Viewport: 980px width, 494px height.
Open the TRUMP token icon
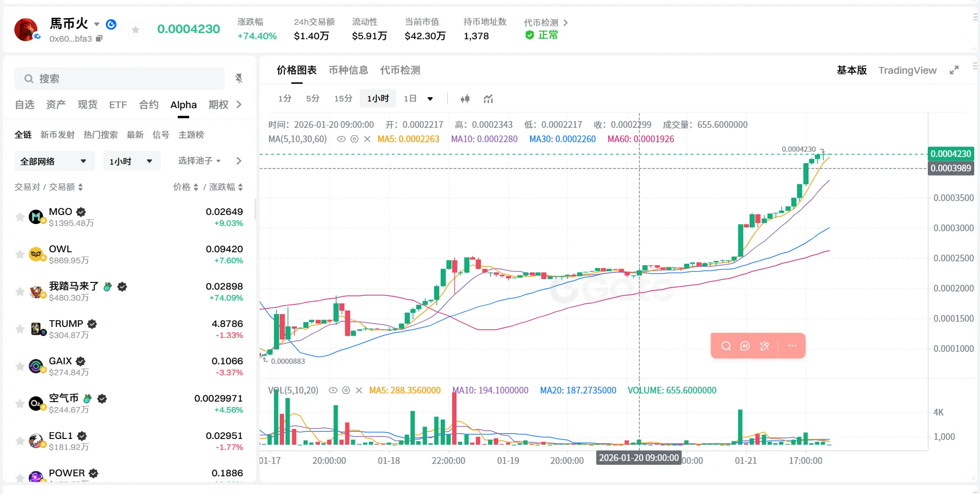click(36, 329)
